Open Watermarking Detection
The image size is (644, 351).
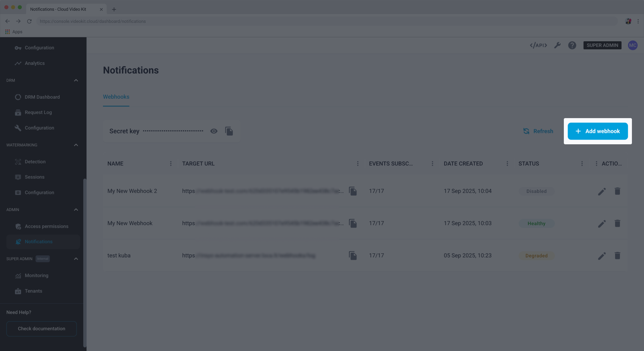click(x=35, y=161)
